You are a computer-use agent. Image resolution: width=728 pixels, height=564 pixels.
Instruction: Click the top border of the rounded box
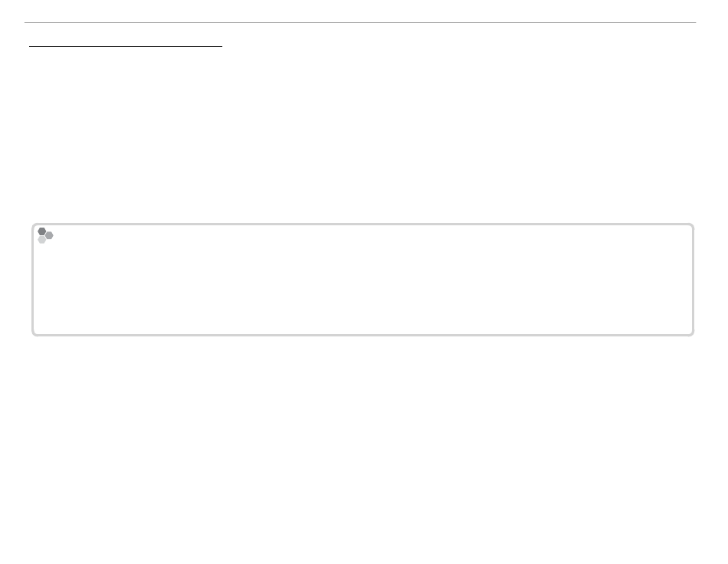point(363,225)
